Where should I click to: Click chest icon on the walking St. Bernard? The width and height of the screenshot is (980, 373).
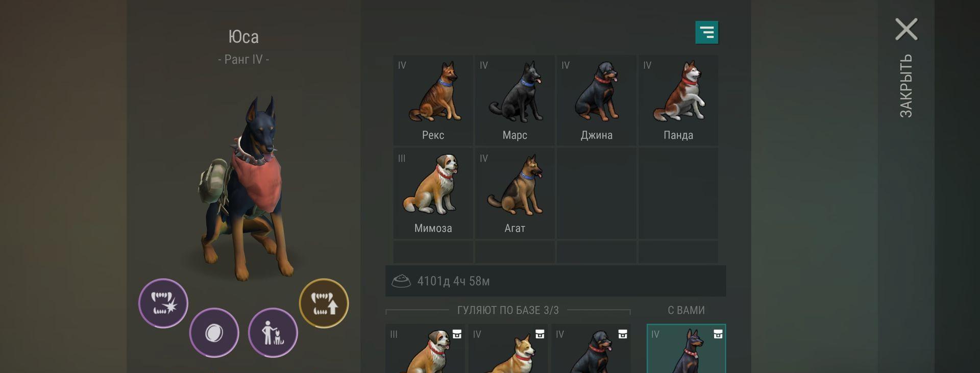457,334
